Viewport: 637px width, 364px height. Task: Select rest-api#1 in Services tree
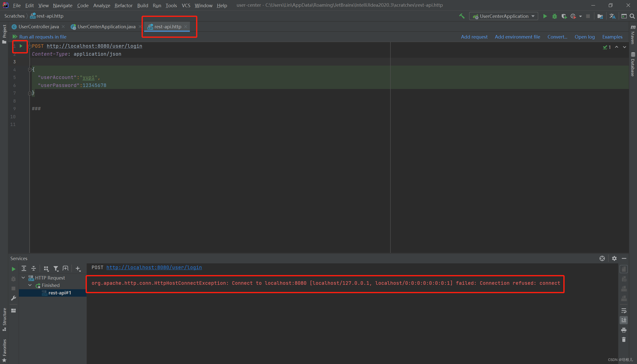click(59, 293)
